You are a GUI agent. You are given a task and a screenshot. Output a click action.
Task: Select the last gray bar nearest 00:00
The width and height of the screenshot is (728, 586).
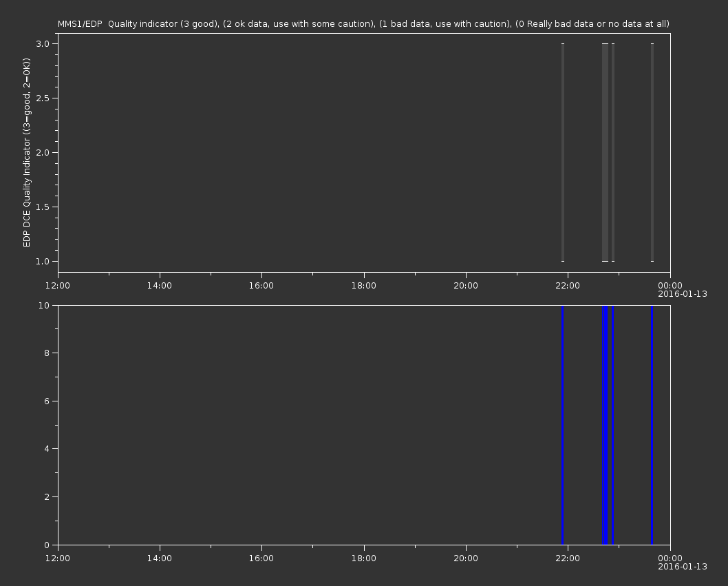[x=652, y=152]
